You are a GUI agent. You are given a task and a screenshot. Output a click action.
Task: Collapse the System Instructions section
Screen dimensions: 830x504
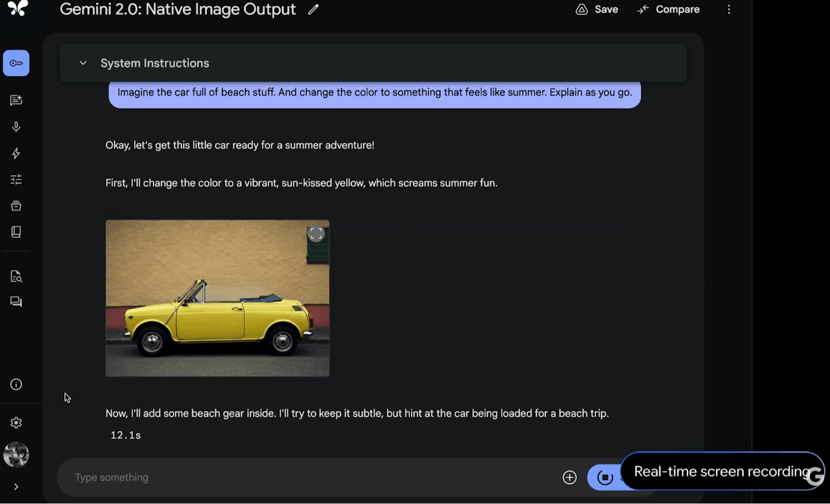83,63
